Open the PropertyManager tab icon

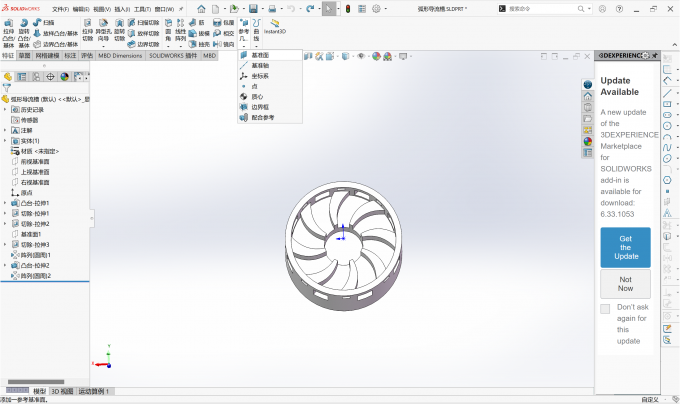coord(22,77)
